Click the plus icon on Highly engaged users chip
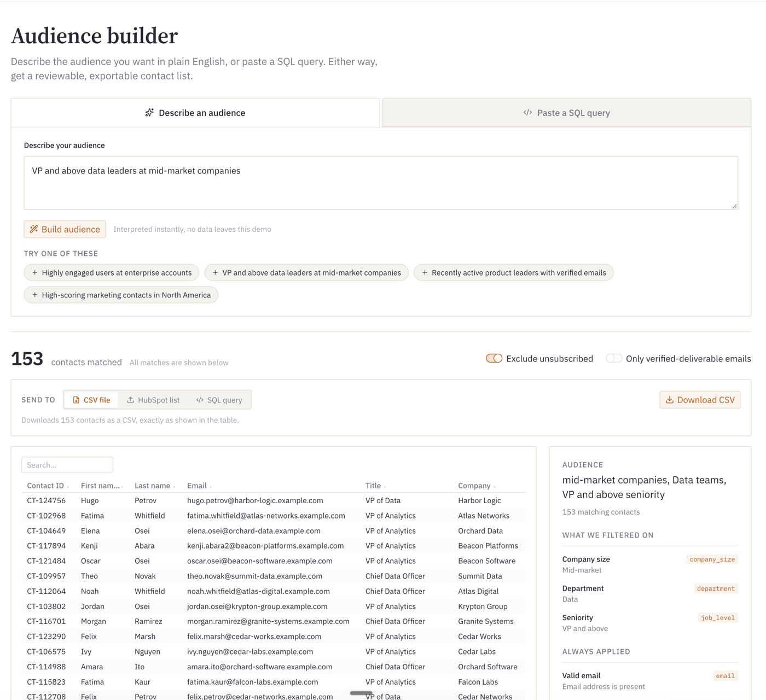The width and height of the screenshot is (766, 700). click(x=35, y=272)
